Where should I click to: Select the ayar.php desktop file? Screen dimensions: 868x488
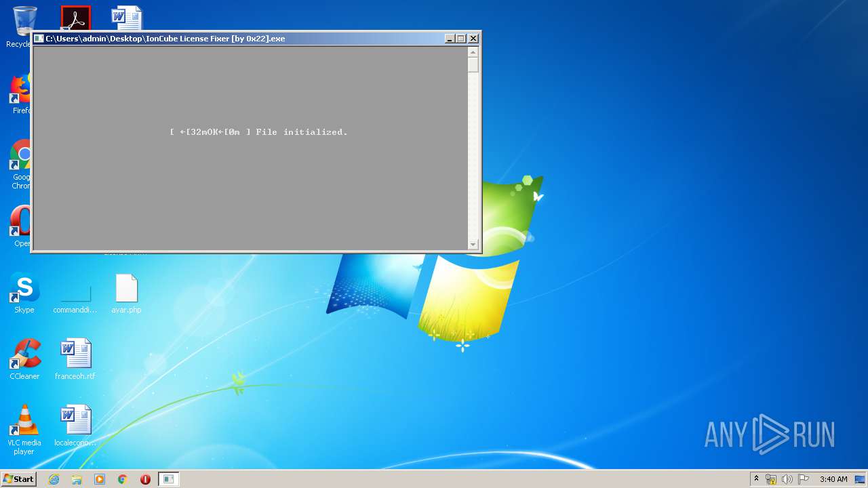click(x=127, y=292)
